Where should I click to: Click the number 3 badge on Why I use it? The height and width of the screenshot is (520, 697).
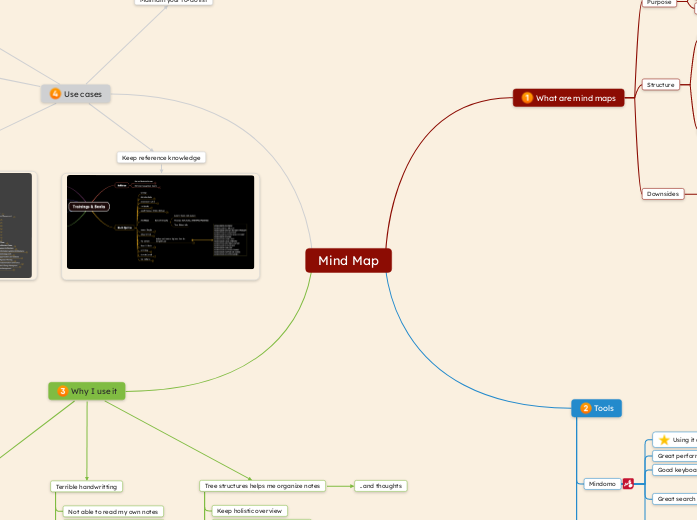pyautogui.click(x=62, y=391)
